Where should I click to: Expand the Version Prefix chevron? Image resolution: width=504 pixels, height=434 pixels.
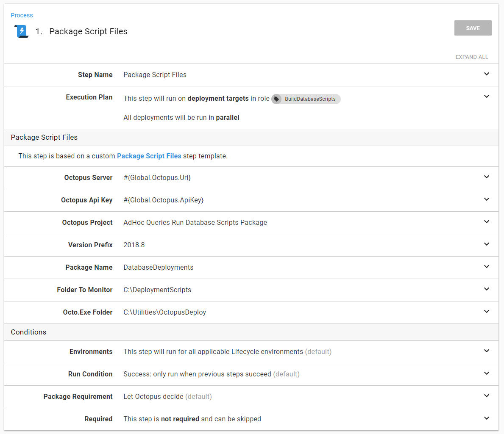(486, 244)
